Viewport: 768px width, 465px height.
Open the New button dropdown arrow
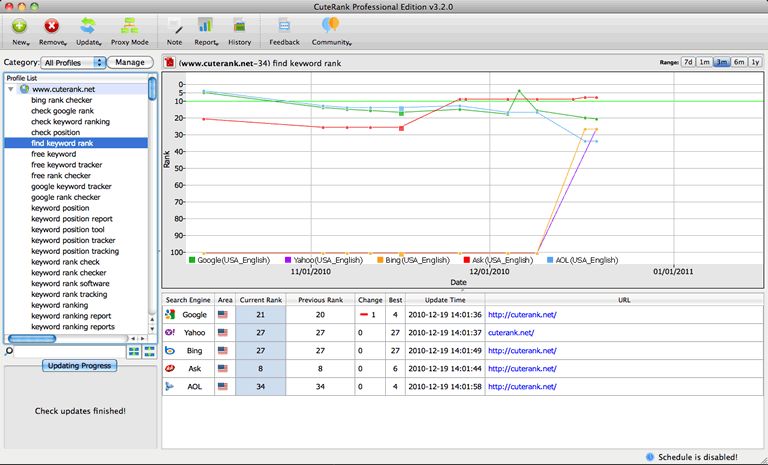[x=28, y=44]
